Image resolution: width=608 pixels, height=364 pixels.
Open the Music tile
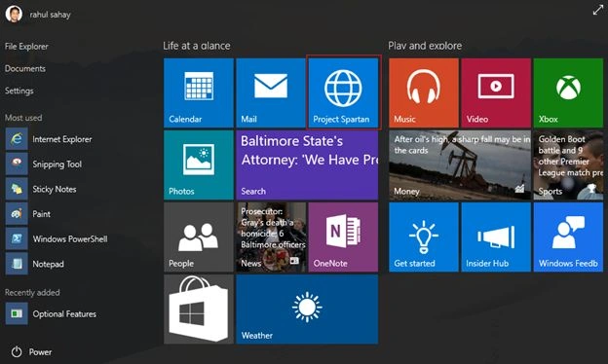point(424,92)
